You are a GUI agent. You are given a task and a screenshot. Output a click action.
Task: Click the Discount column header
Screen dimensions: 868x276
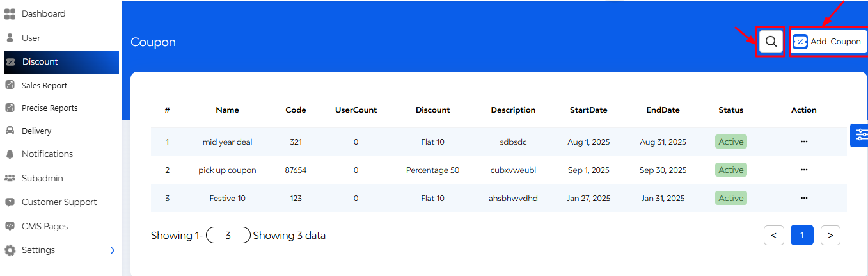tap(432, 110)
